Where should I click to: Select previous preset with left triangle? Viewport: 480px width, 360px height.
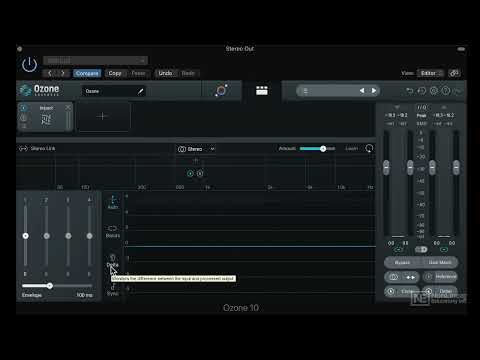coord(362,91)
